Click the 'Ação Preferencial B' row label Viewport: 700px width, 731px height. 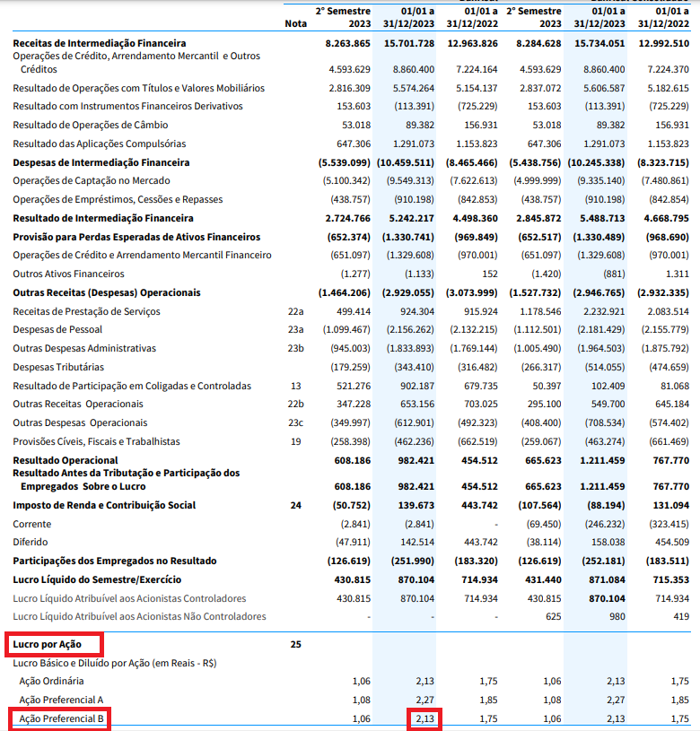coord(61,718)
